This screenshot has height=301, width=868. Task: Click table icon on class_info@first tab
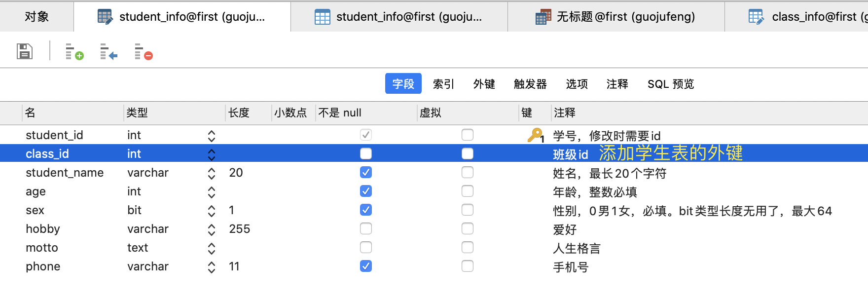757,17
